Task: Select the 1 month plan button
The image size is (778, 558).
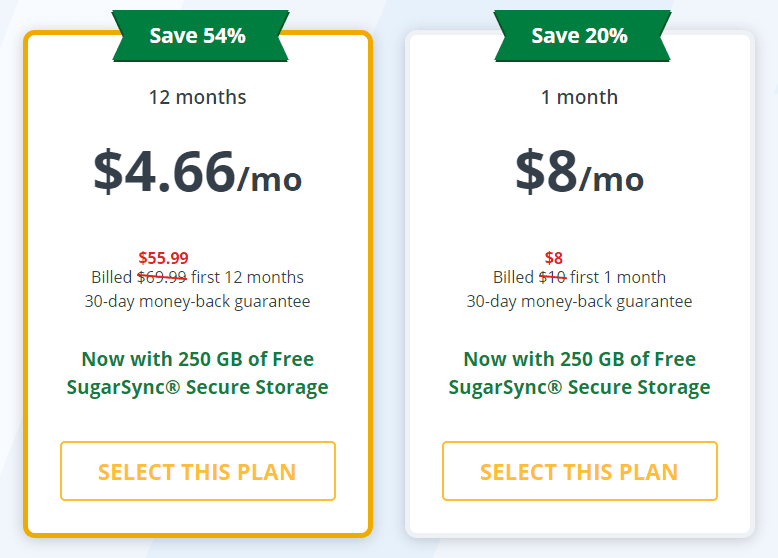Action: 580,471
